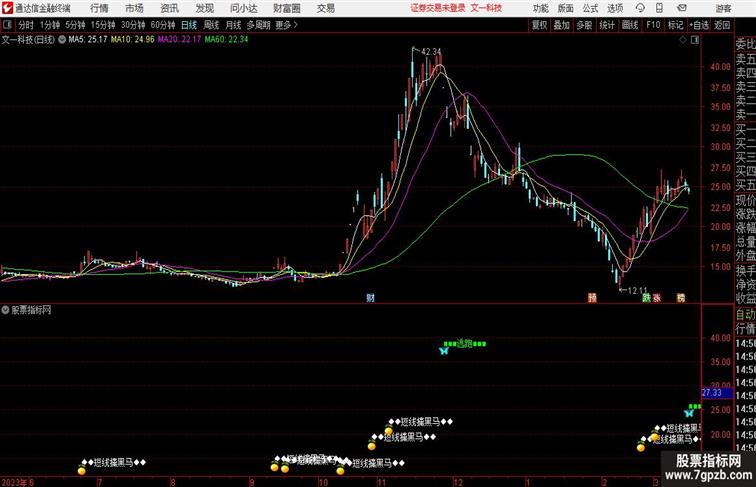Select the 日线 period tab
Image resolution: width=756 pixels, height=487 pixels.
tap(189, 25)
